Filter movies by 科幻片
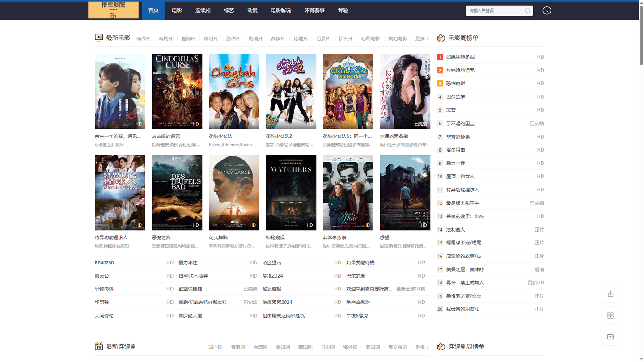Screen dimensions: 644x362 pos(211,38)
